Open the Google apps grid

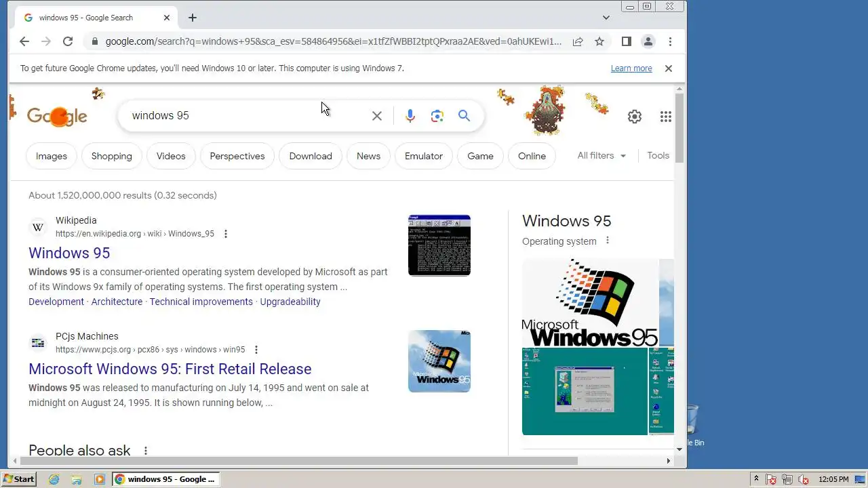666,117
